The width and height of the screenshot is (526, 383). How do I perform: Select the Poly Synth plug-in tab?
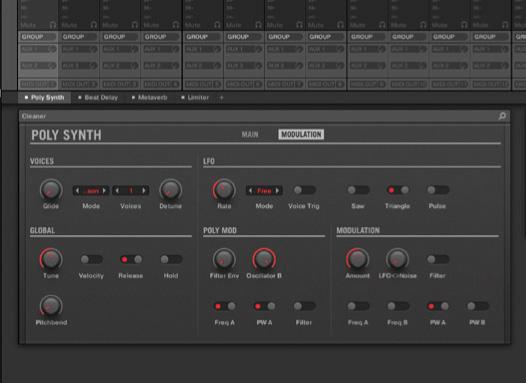pyautogui.click(x=44, y=98)
